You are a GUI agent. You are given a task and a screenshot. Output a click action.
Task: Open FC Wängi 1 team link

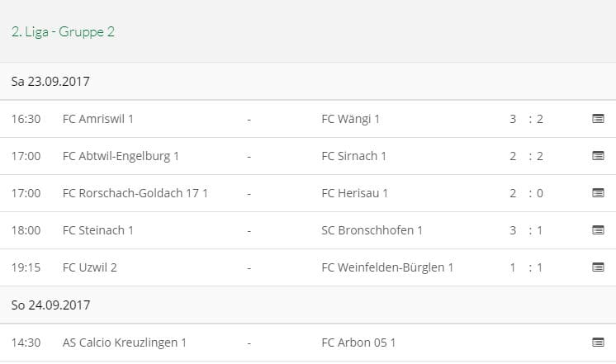coord(350,119)
